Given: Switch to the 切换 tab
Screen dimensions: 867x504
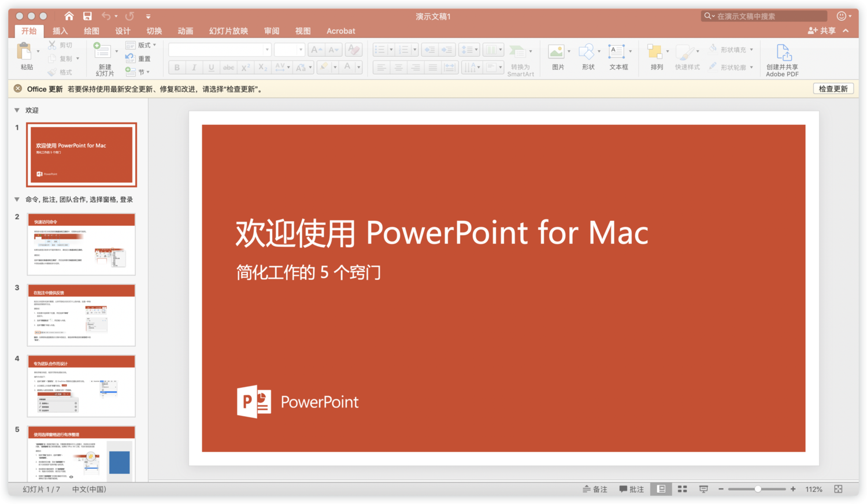Looking at the screenshot, I should click(x=154, y=31).
